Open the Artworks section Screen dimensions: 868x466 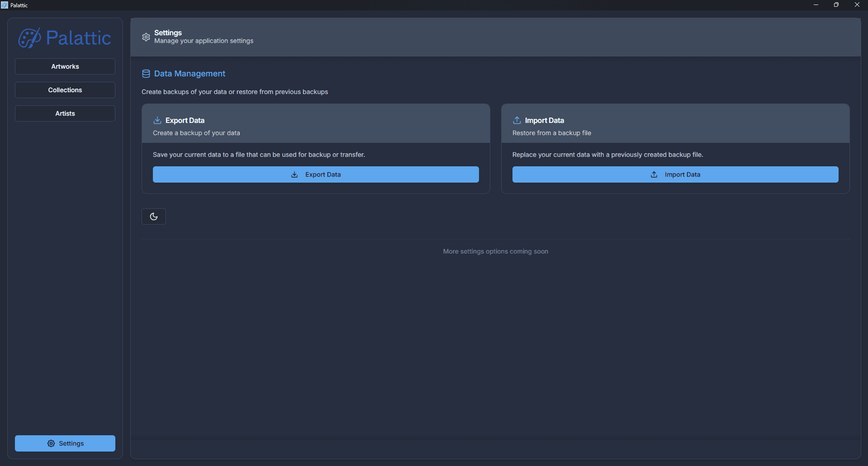(x=65, y=66)
